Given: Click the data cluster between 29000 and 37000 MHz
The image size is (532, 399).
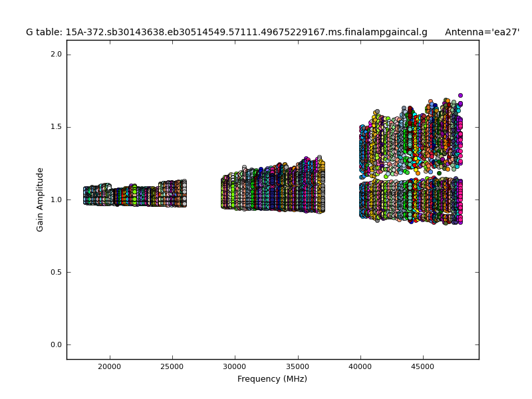Looking at the screenshot, I should (x=273, y=188).
